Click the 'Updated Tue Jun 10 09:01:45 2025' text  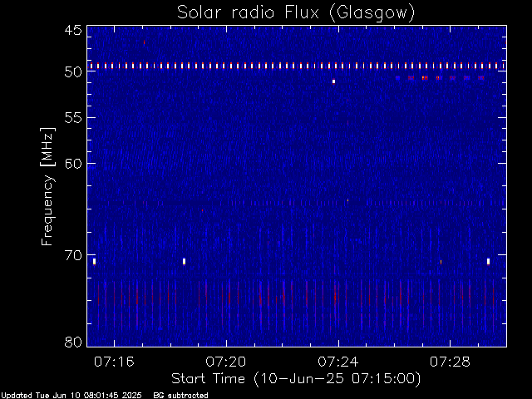(x=71, y=396)
